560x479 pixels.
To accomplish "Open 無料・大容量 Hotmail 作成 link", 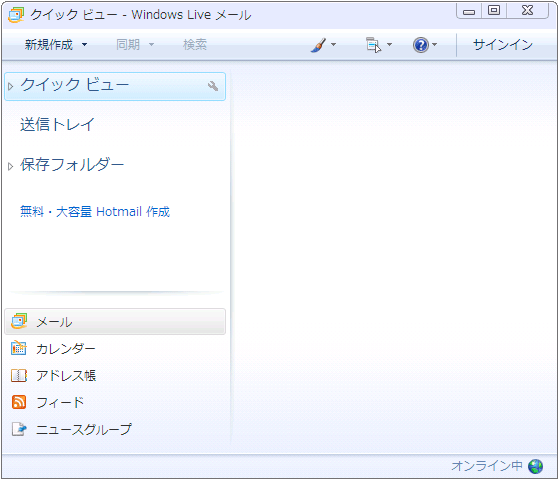I will (95, 212).
